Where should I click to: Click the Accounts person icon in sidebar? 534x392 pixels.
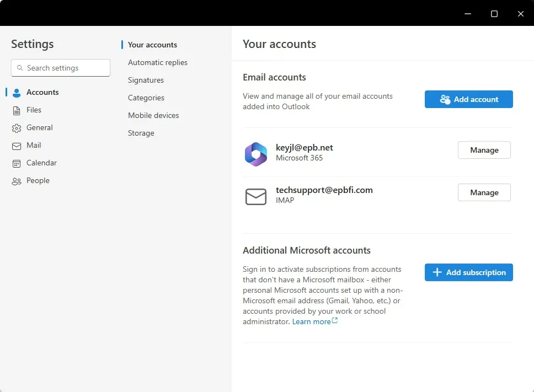click(x=17, y=93)
